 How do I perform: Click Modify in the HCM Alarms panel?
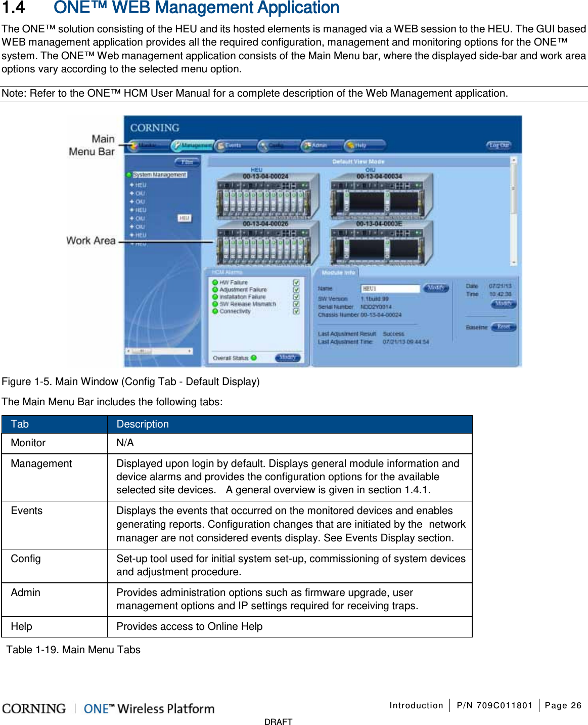click(288, 358)
